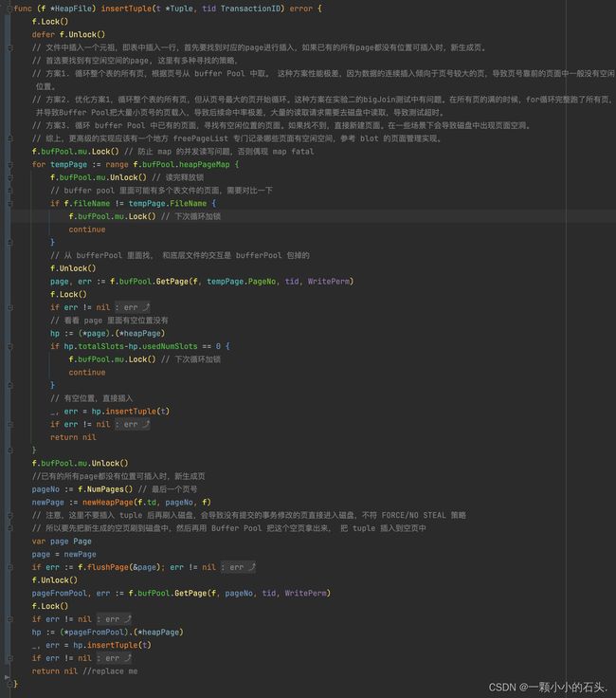This screenshot has height=698, width=616.
Task: Collapse comment block starting '// 注意，这里不要插入 tuple'
Action: (x=9, y=516)
